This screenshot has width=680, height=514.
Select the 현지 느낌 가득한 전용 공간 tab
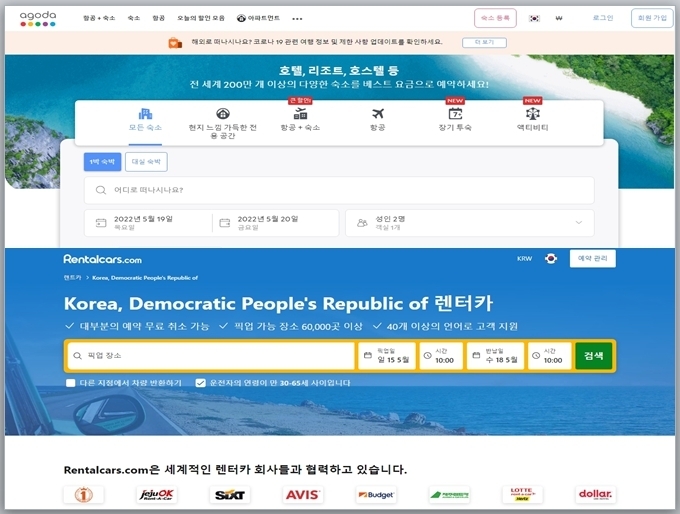[222, 124]
